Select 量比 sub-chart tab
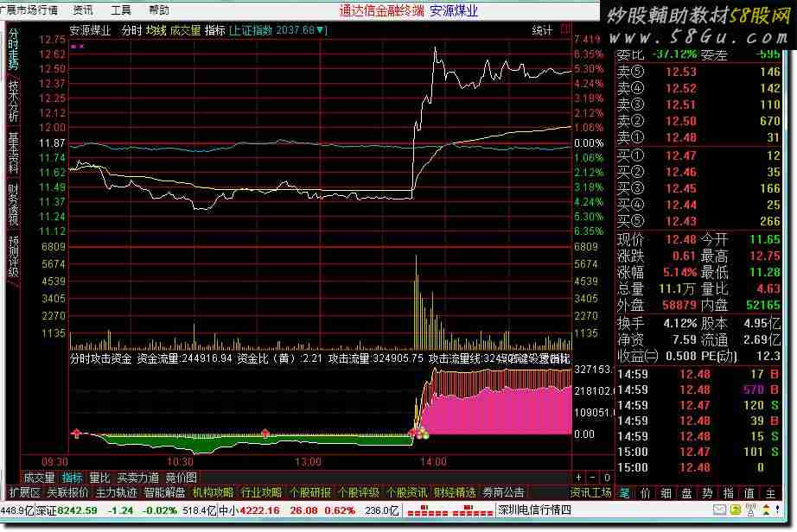 pos(99,478)
